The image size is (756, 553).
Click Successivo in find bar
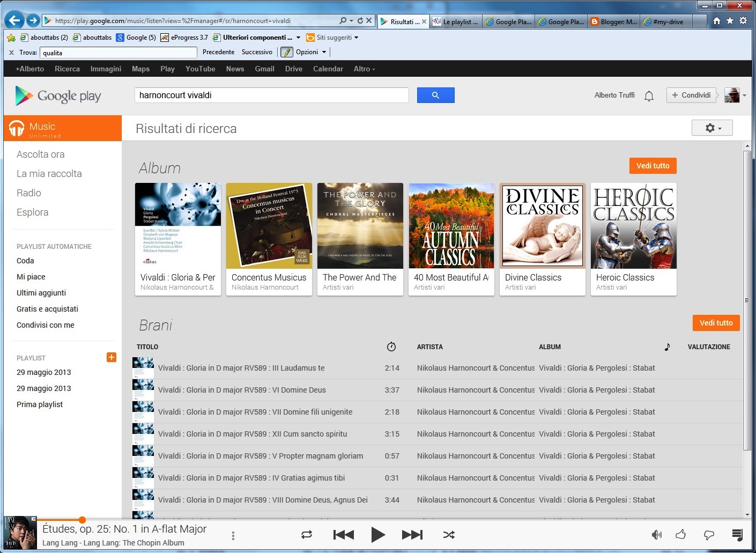(257, 52)
